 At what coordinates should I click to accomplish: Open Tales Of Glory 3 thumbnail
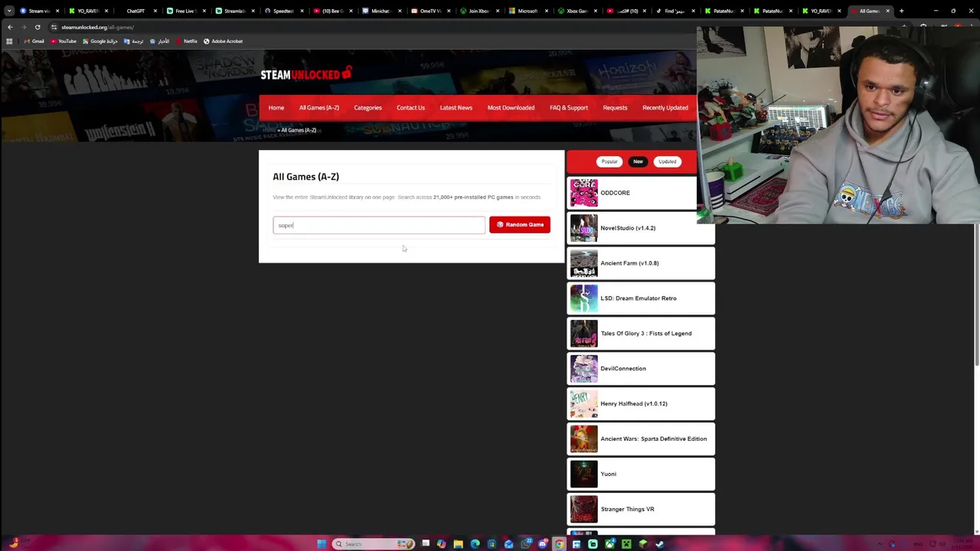[583, 334]
